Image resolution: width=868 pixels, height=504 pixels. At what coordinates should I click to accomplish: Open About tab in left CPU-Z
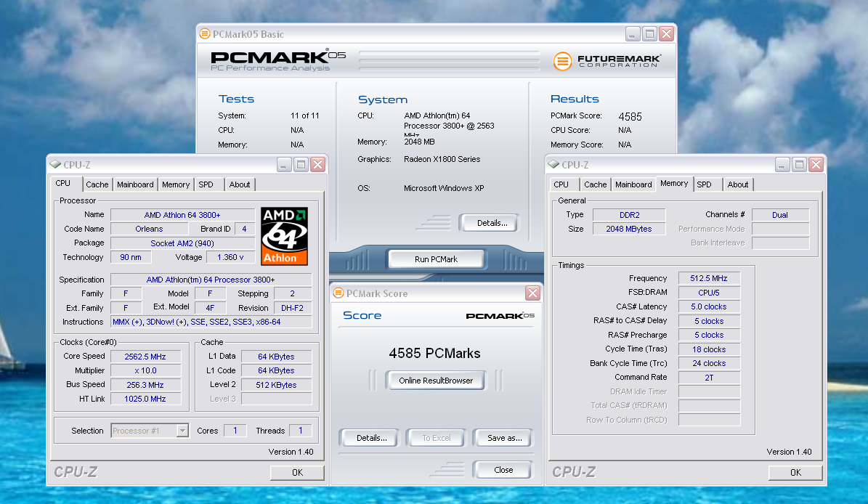pos(240,184)
